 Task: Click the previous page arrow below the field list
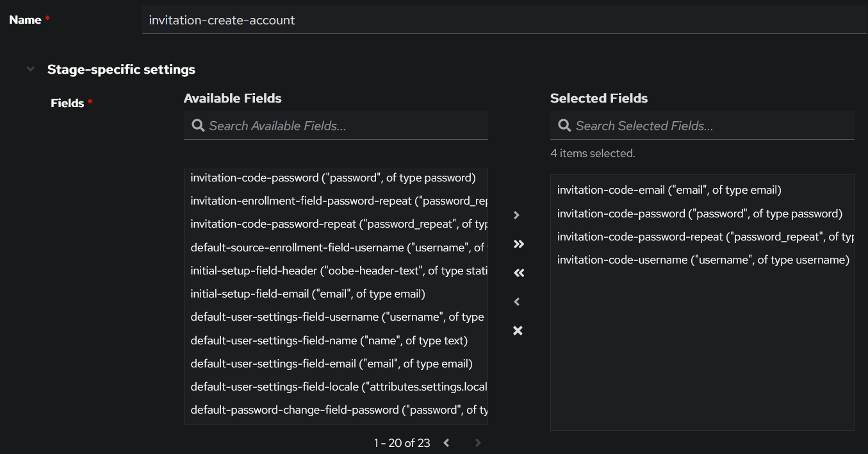446,442
